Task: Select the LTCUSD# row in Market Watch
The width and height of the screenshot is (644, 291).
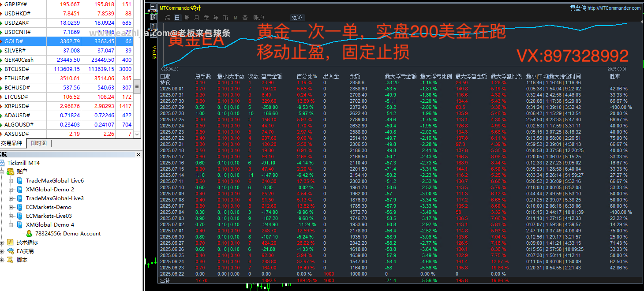Action: pos(67,97)
